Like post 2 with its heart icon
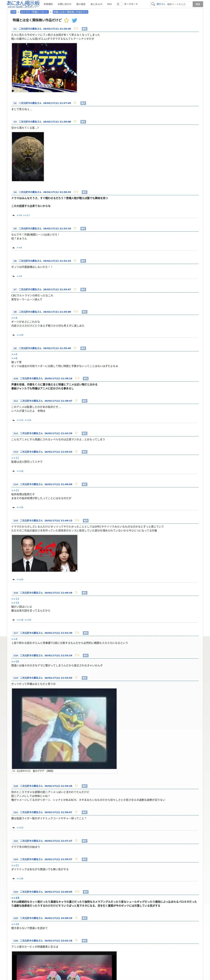The image size is (210, 980). (75, 103)
